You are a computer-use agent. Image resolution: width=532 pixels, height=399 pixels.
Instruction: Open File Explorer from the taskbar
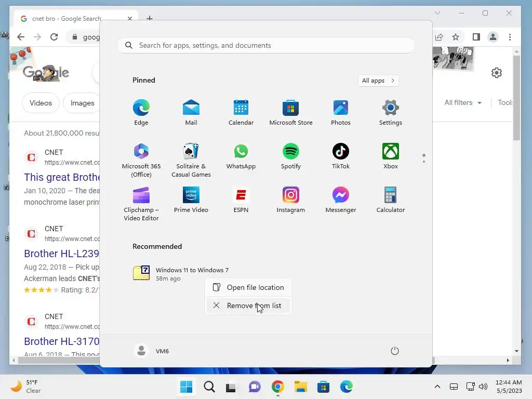(301, 387)
